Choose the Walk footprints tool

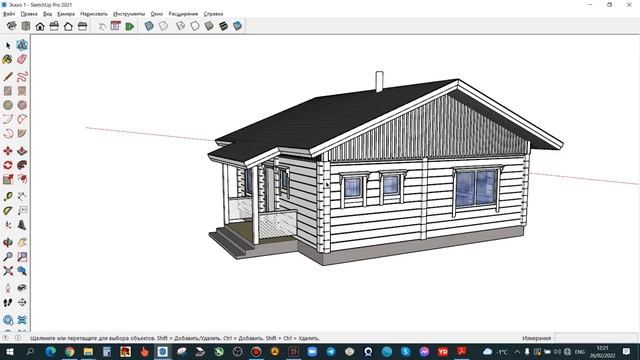click(8, 302)
